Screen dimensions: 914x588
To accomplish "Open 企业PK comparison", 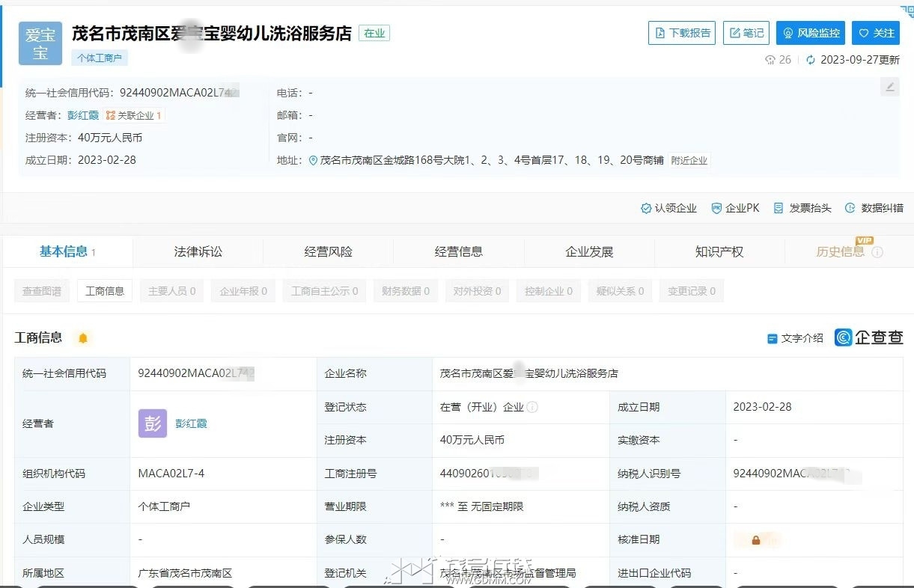I will tap(735, 208).
